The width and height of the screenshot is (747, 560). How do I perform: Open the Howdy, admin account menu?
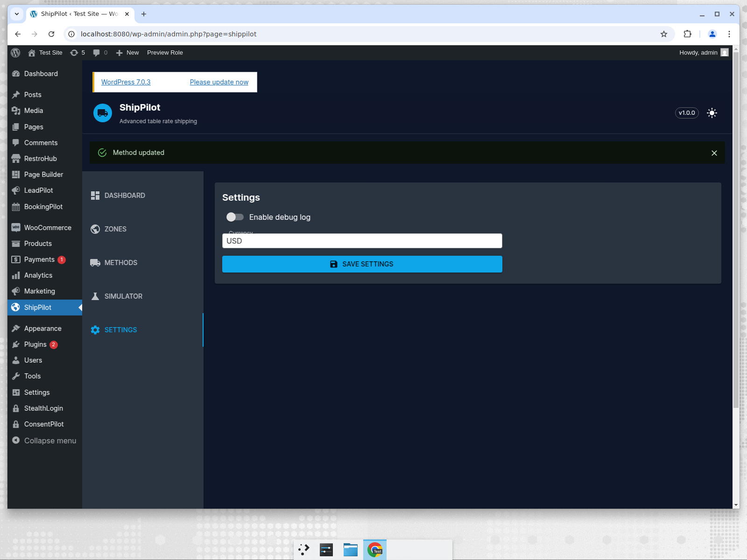click(704, 53)
